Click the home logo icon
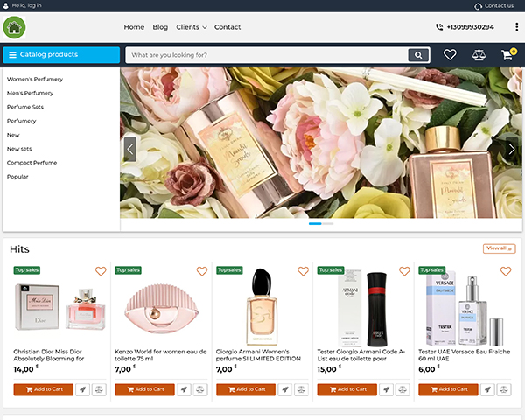The width and height of the screenshot is (525, 420). 14,27
